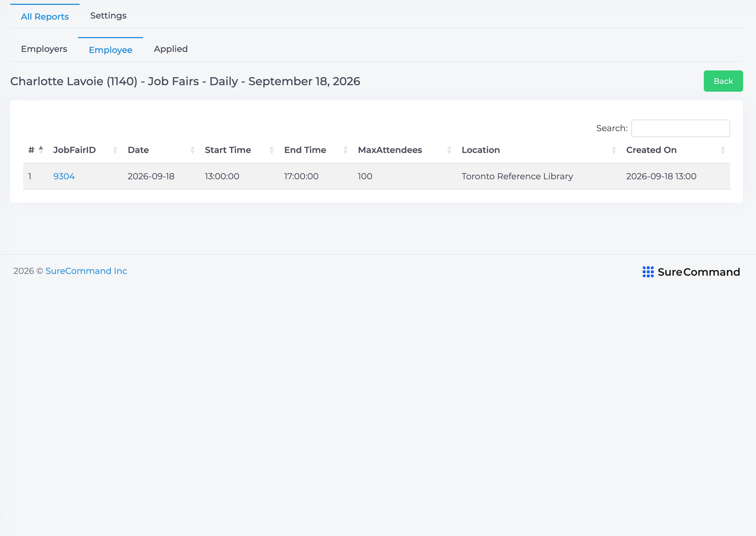The image size is (756, 536).
Task: Select the created on value 2026-09-18 13:00
Action: [x=661, y=176]
